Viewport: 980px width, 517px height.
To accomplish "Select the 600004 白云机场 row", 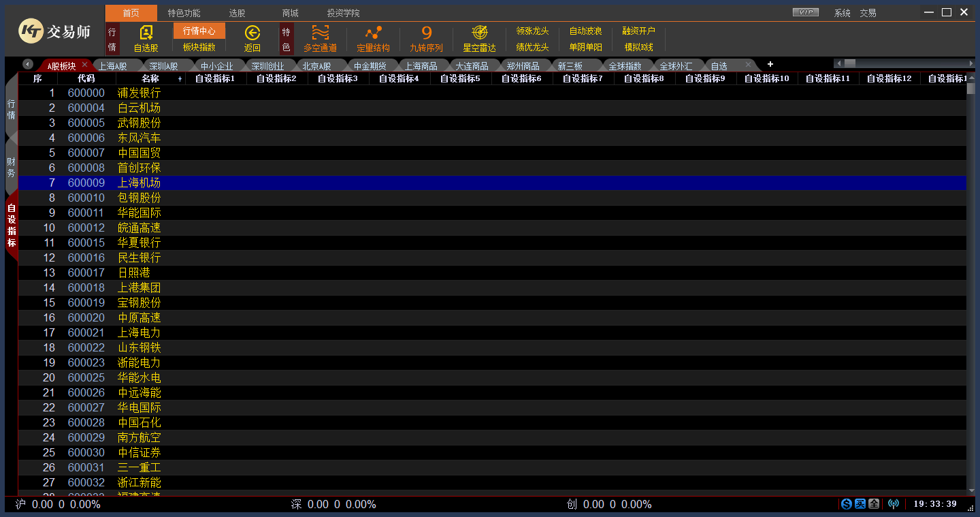I will point(492,108).
